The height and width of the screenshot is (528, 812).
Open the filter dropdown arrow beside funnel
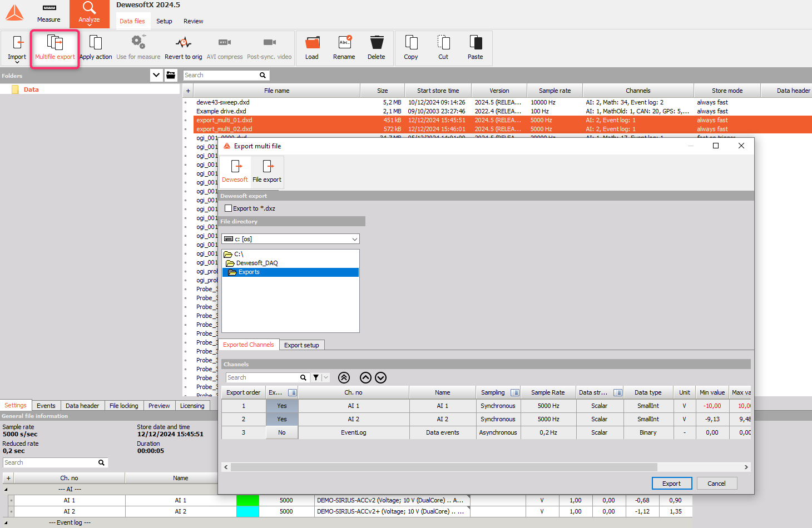[x=326, y=378]
